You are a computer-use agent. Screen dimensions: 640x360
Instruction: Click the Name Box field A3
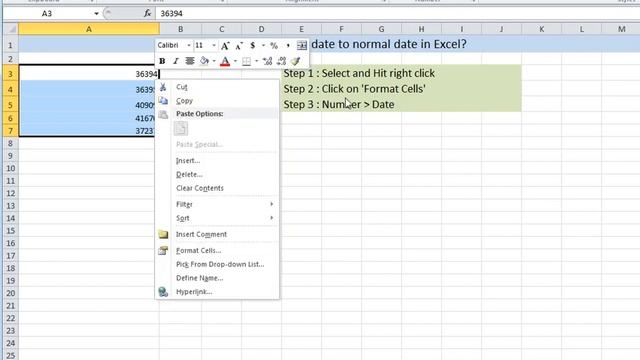point(47,13)
